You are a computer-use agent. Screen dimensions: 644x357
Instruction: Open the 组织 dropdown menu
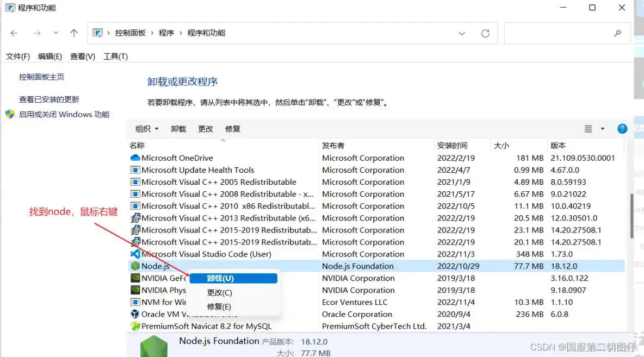click(146, 129)
